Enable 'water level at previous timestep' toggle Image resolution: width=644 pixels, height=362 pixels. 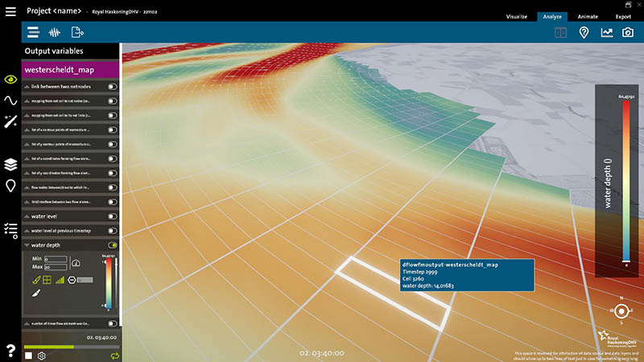pyautogui.click(x=112, y=231)
